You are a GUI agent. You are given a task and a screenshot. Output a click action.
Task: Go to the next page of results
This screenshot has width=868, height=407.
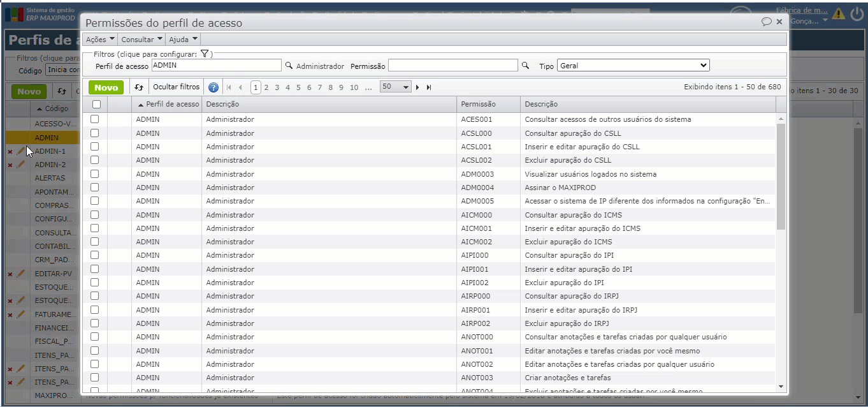coord(417,87)
